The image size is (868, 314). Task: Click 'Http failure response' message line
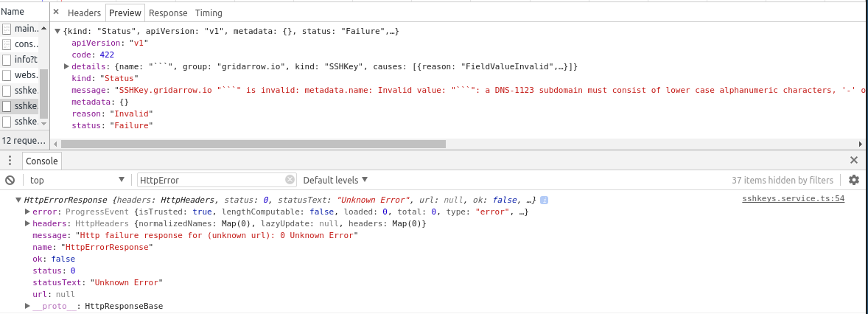[195, 235]
